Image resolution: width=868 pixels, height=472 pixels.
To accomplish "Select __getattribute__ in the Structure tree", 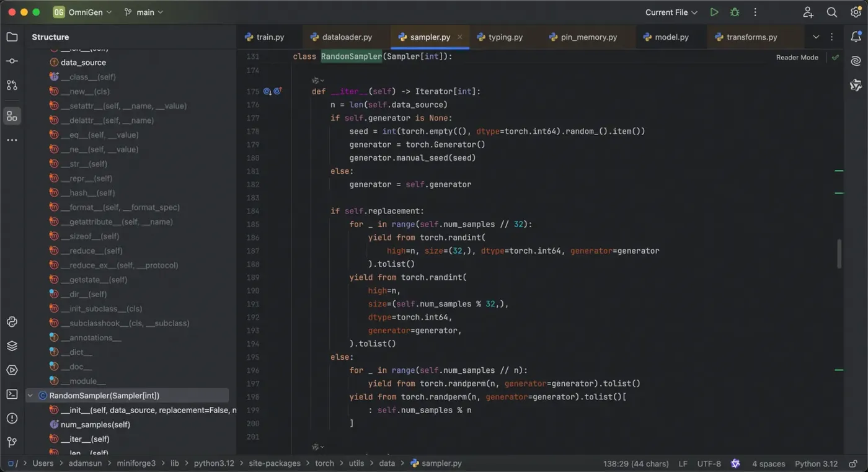I will point(117,222).
